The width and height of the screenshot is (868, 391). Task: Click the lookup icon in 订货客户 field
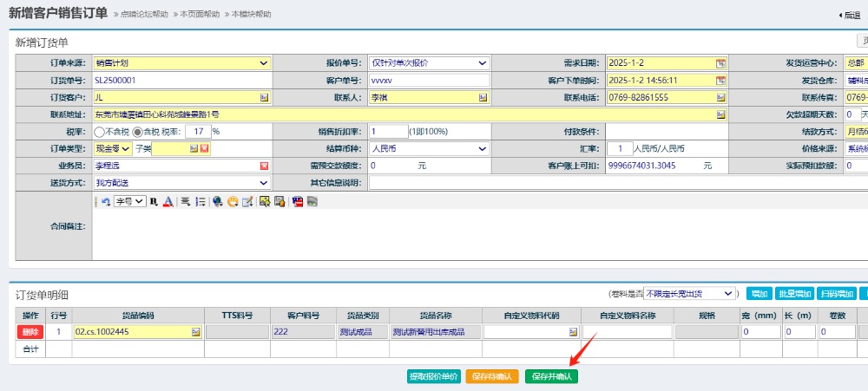tap(264, 97)
